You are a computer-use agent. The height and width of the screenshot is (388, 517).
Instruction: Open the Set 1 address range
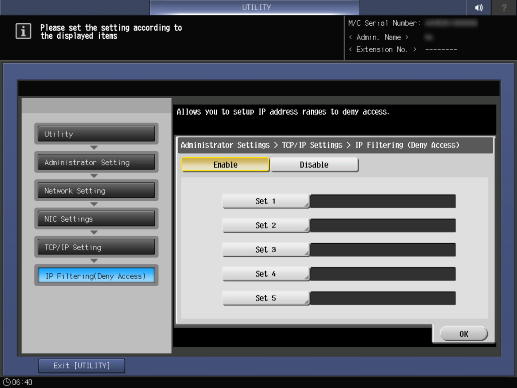[x=266, y=201]
